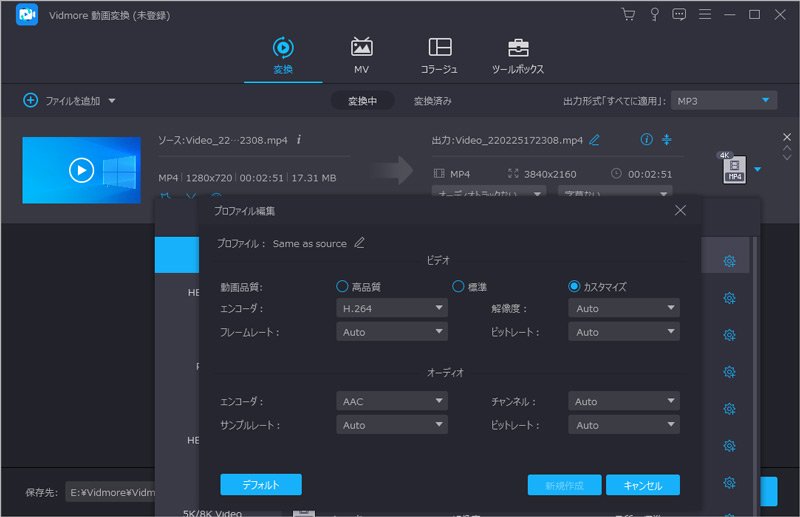Click output resolution 3840x2160 text
This screenshot has width=800, height=517.
550,174
